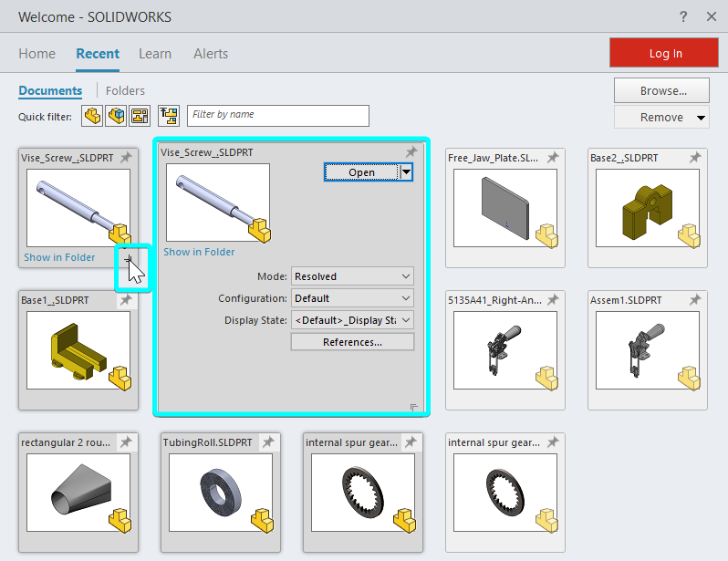Pin the Base1_.SLDPRT document

point(126,300)
